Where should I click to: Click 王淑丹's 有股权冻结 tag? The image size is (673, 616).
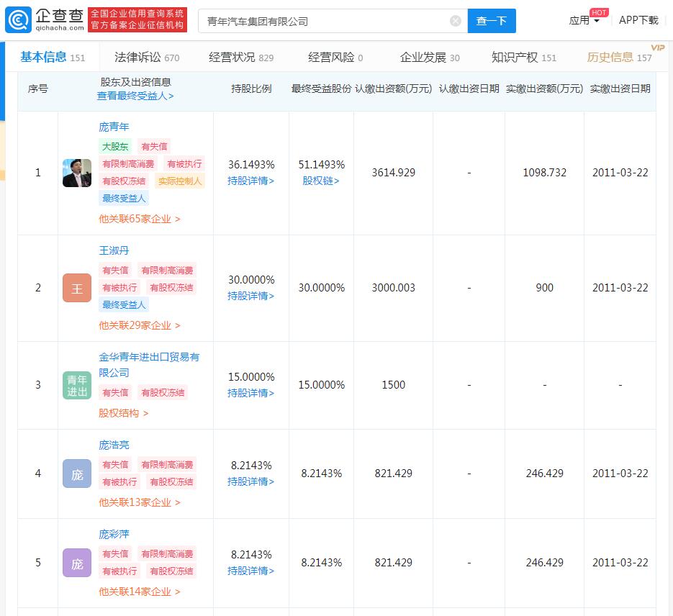(x=171, y=287)
